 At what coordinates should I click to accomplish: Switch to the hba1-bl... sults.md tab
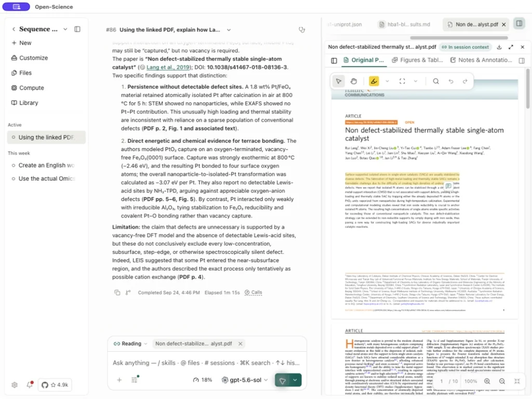coord(404,24)
